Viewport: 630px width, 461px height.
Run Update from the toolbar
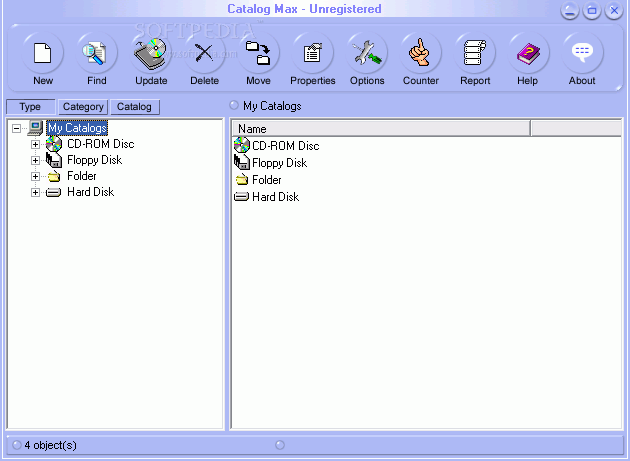click(x=151, y=53)
